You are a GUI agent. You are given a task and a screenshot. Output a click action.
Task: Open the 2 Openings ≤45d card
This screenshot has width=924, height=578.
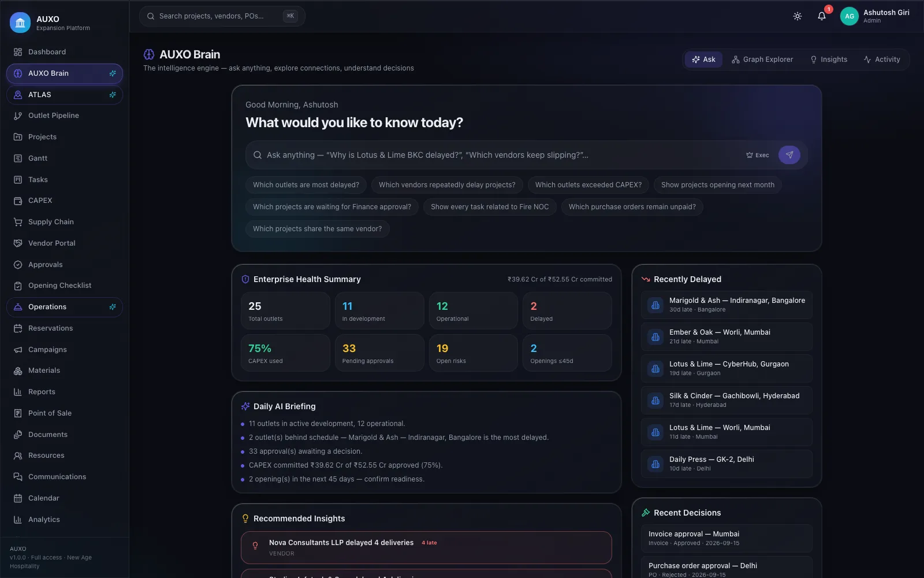(x=567, y=353)
